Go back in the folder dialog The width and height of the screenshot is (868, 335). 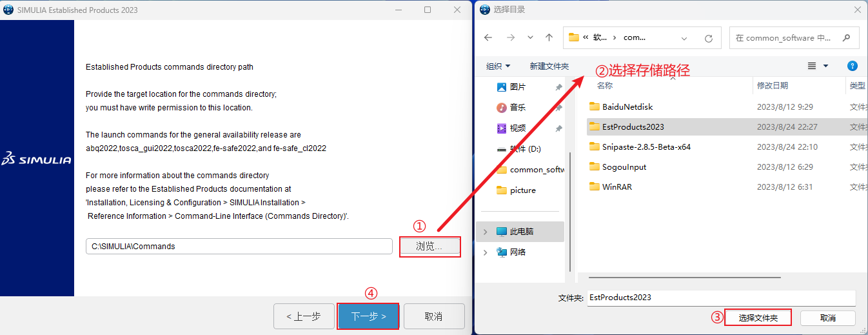tap(488, 37)
